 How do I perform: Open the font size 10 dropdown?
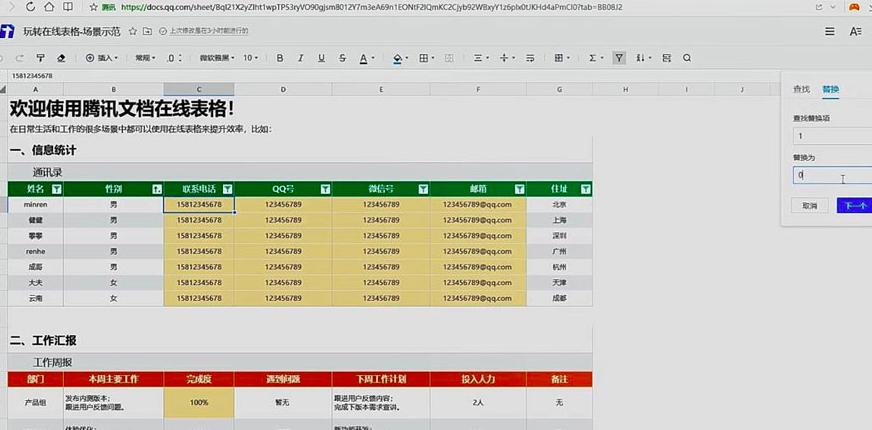(x=250, y=58)
